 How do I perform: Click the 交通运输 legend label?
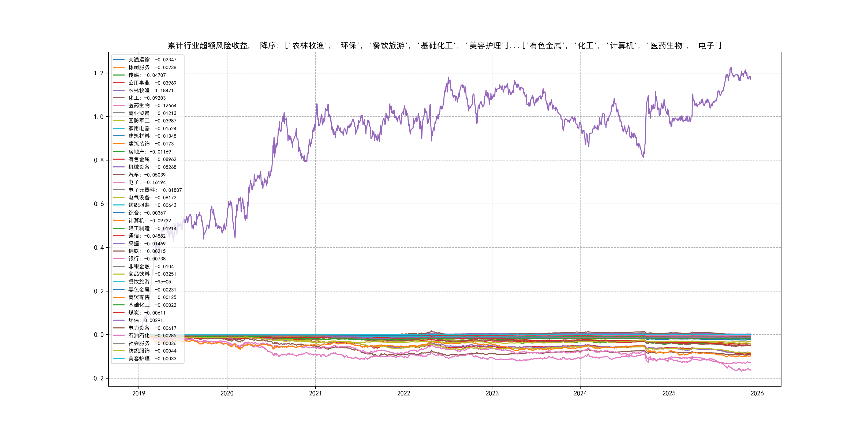point(139,60)
